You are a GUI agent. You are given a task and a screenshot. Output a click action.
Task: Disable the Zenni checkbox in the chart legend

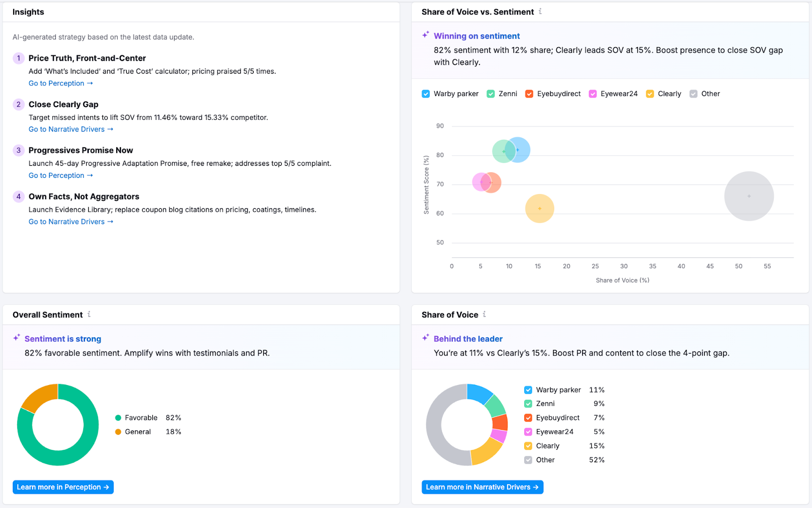(490, 93)
